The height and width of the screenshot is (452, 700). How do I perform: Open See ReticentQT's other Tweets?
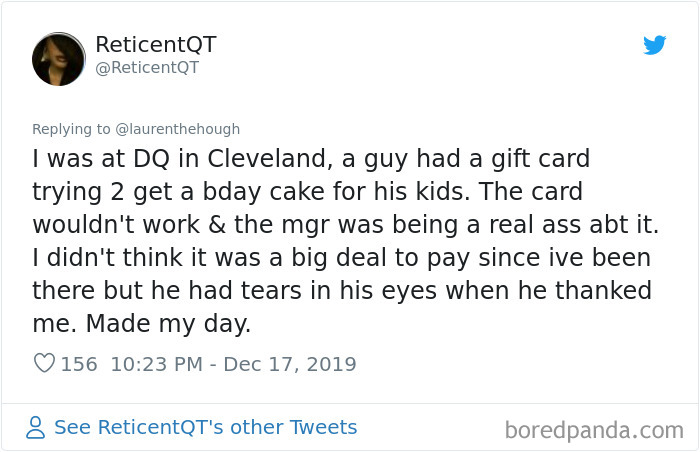pos(205,427)
